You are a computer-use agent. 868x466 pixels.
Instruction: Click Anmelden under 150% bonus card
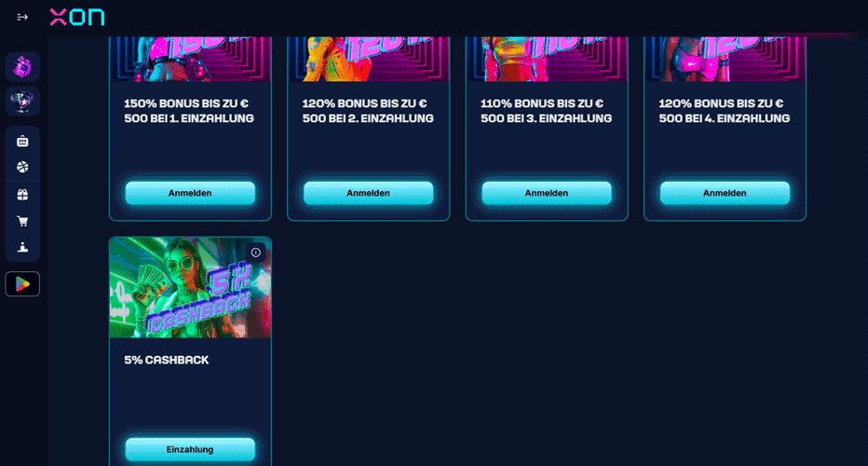[190, 193]
